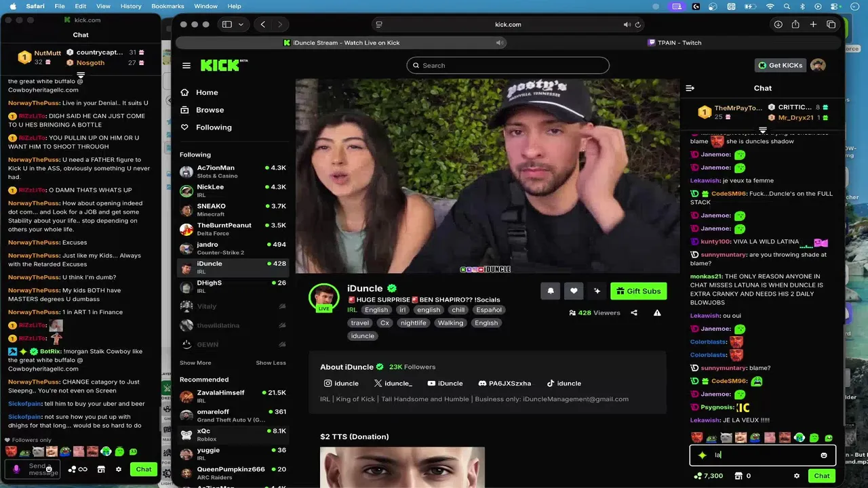The image size is (868, 488).
Task: Open TheBurntPeanut channel in Following list
Action: coord(233,229)
